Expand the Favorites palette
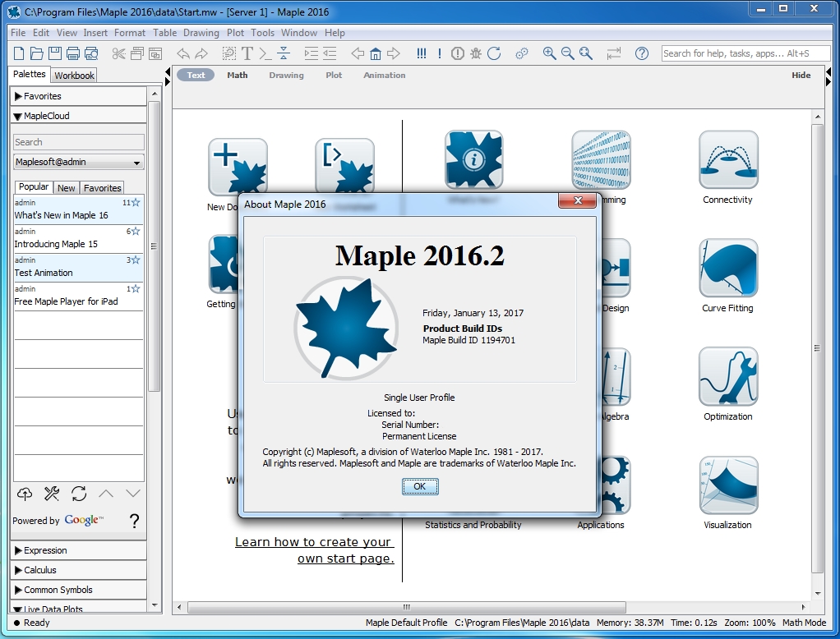840x639 pixels. point(78,96)
